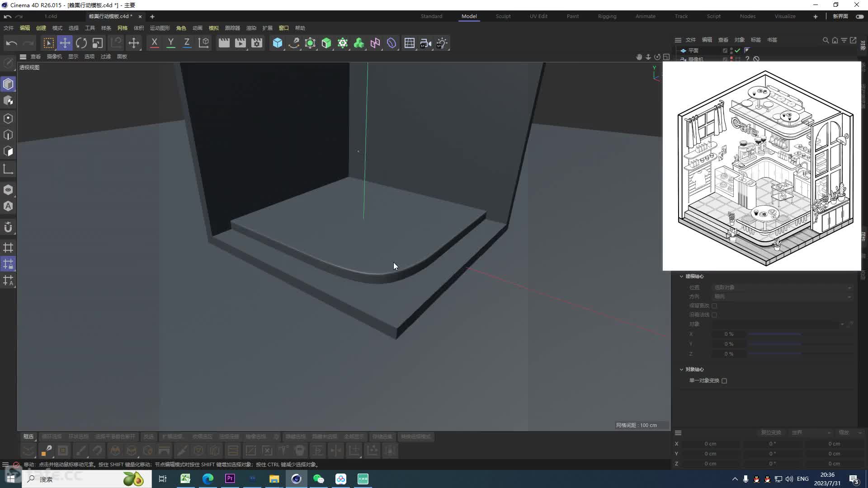Open the coordinates panel hamburger menu
Viewport: 868px width, 488px height.
click(x=678, y=433)
